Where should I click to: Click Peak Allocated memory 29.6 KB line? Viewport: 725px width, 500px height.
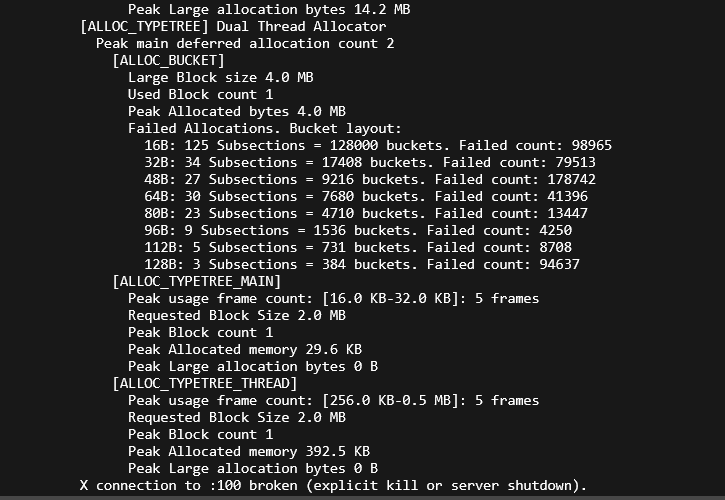coord(245,349)
